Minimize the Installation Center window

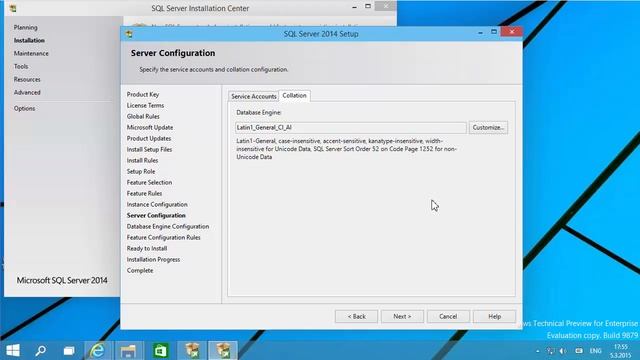click(x=354, y=7)
